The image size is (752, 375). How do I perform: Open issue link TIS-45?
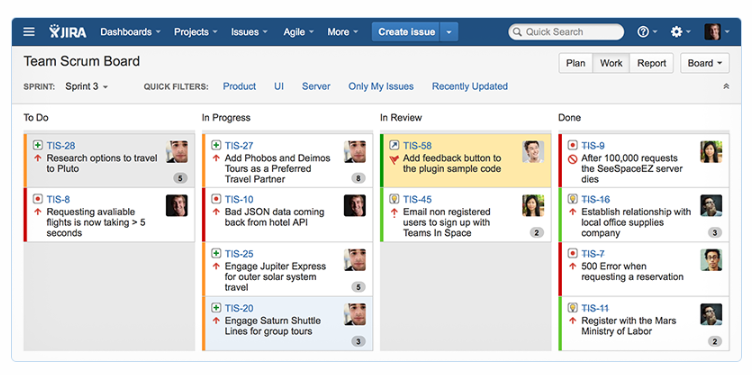[417, 199]
